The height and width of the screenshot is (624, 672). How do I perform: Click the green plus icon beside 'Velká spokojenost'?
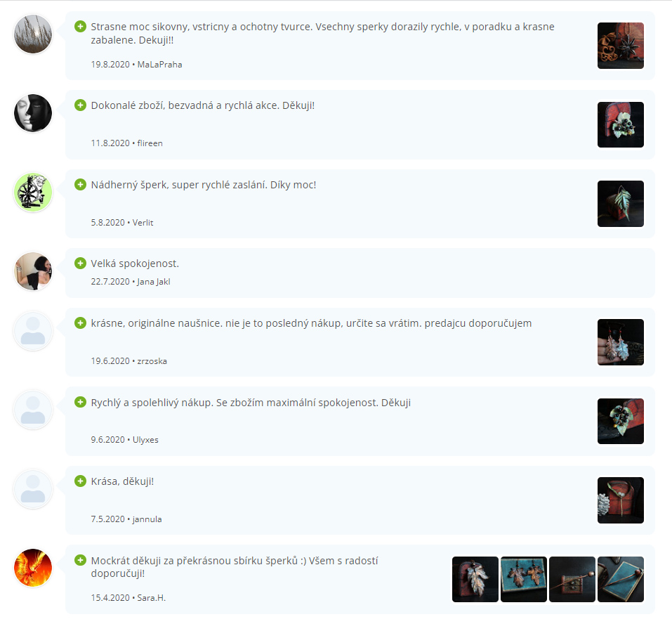[80, 263]
